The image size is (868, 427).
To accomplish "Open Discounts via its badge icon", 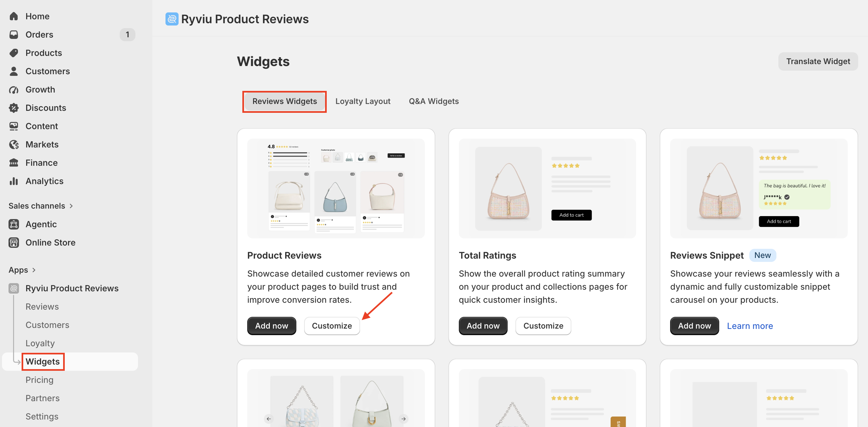I will [x=14, y=108].
